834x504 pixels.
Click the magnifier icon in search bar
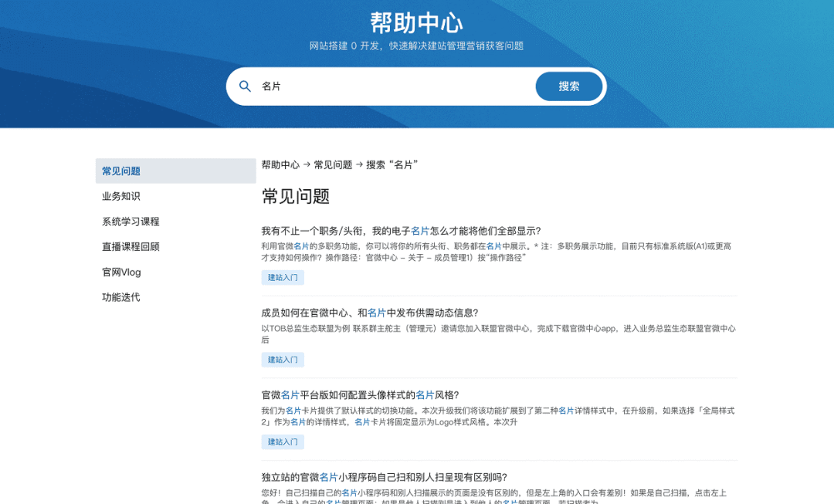(245, 86)
